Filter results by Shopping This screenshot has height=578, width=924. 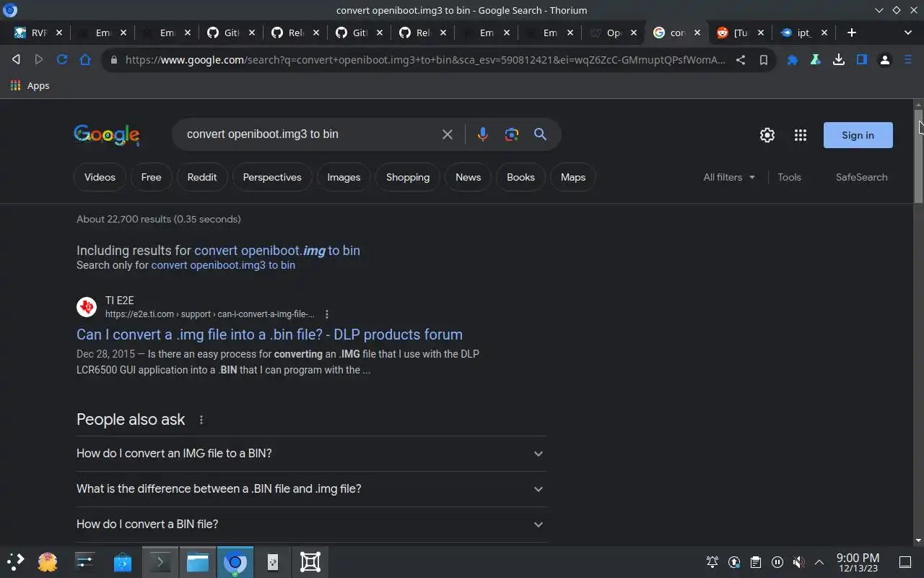tap(408, 177)
